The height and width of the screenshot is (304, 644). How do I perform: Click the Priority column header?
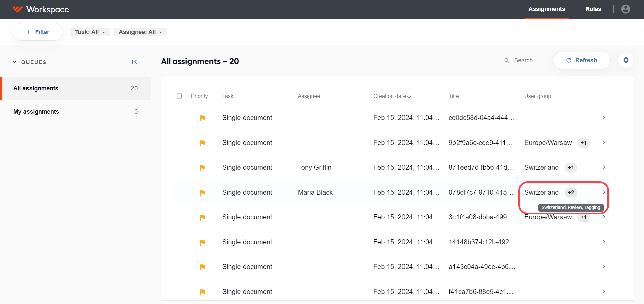199,96
